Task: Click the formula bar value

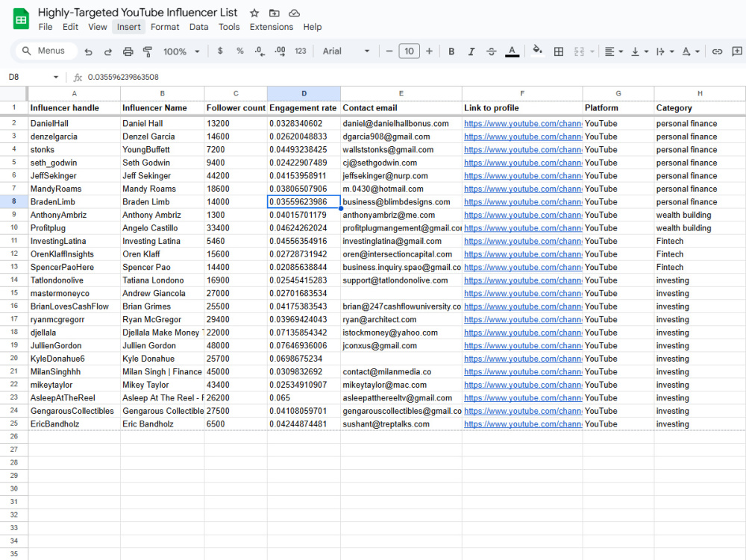Action: pos(123,77)
